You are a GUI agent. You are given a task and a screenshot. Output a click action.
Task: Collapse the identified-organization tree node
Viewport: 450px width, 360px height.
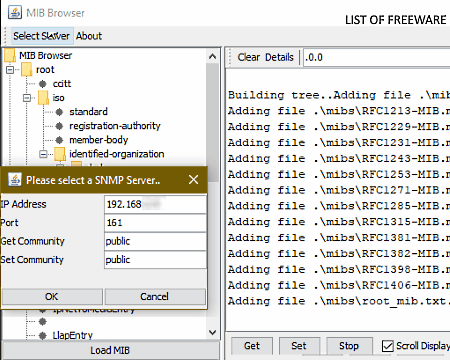pyautogui.click(x=43, y=154)
